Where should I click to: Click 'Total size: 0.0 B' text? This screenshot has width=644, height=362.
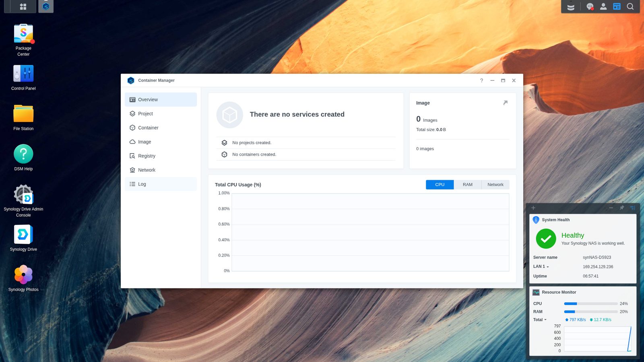click(431, 130)
